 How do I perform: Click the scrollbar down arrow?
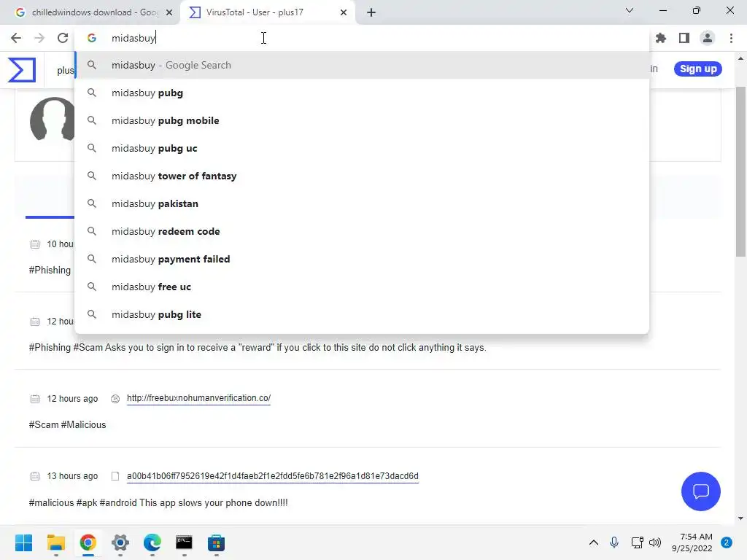(740, 518)
